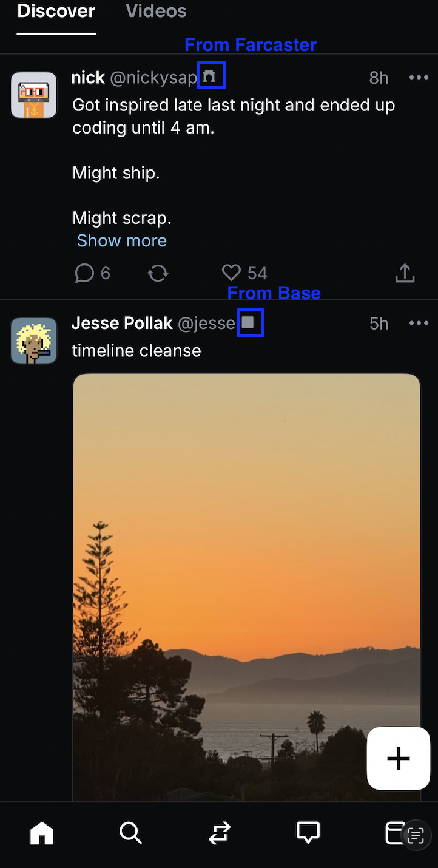Open the swap arrows tab icon

point(219,833)
